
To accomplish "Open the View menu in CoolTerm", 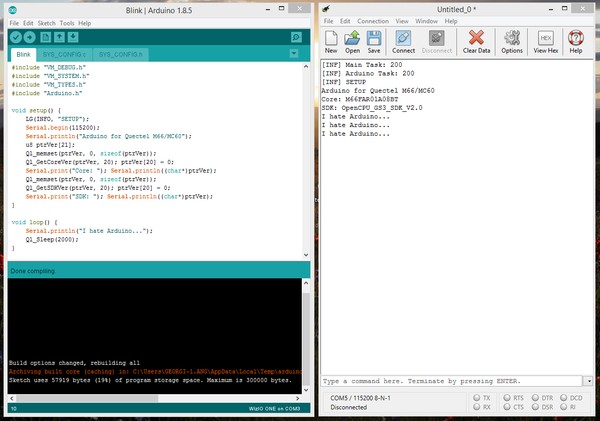I will click(x=402, y=21).
